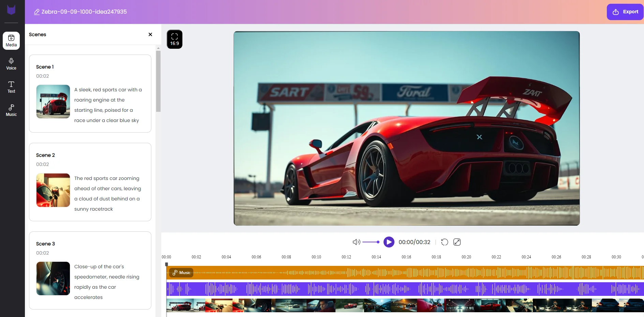Click the app logo icon
Viewport: 644px width, 317px height.
(x=11, y=10)
